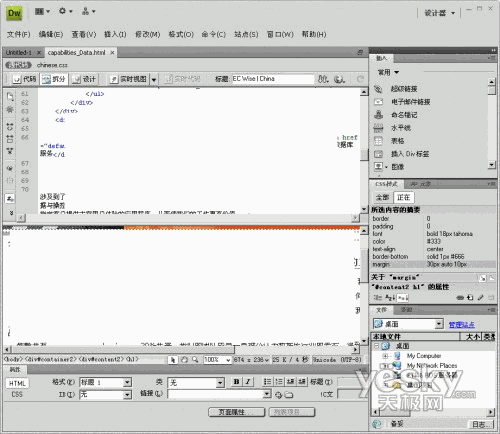Open the CSS样式 panel tab
The width and height of the screenshot is (500, 434).
coord(386,184)
